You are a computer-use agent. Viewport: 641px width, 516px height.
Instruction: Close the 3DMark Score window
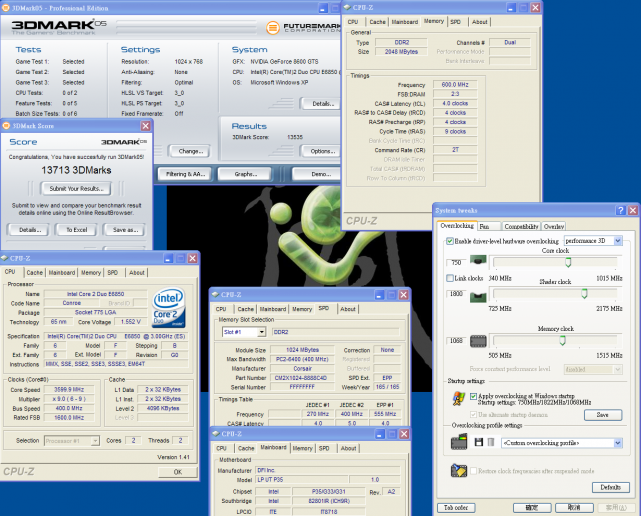[x=146, y=126]
